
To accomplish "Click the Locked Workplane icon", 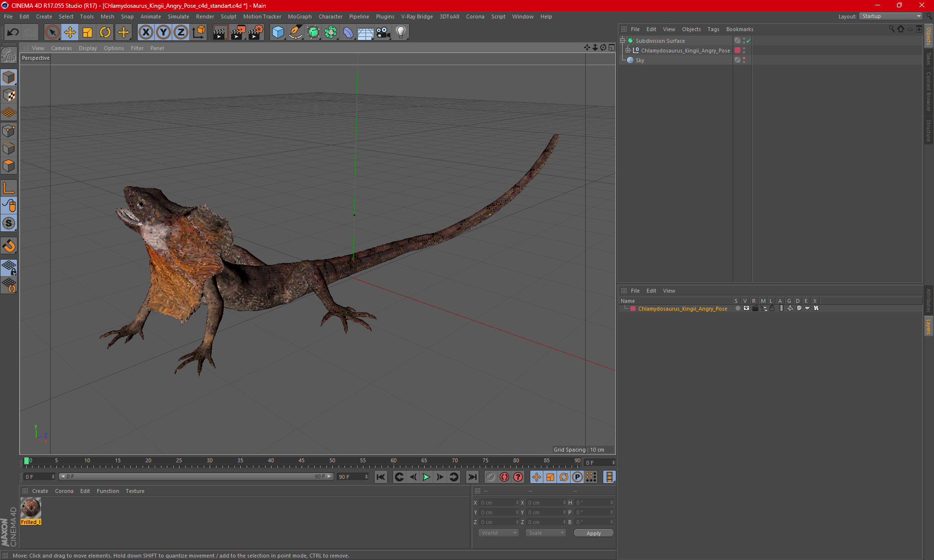I will (9, 267).
